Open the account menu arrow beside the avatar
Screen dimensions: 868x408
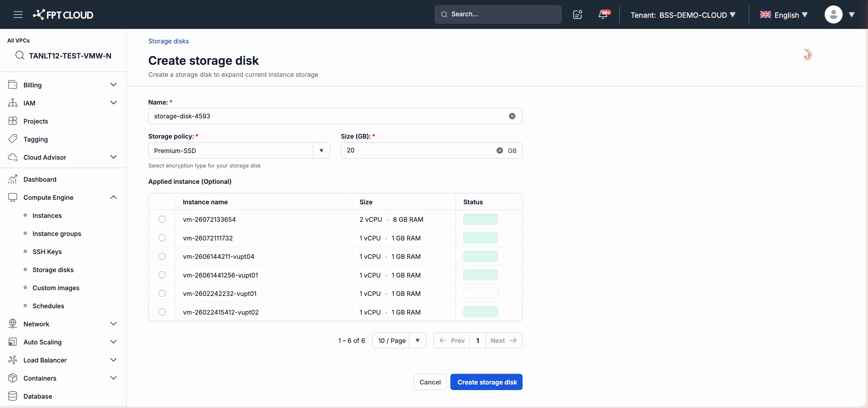851,14
